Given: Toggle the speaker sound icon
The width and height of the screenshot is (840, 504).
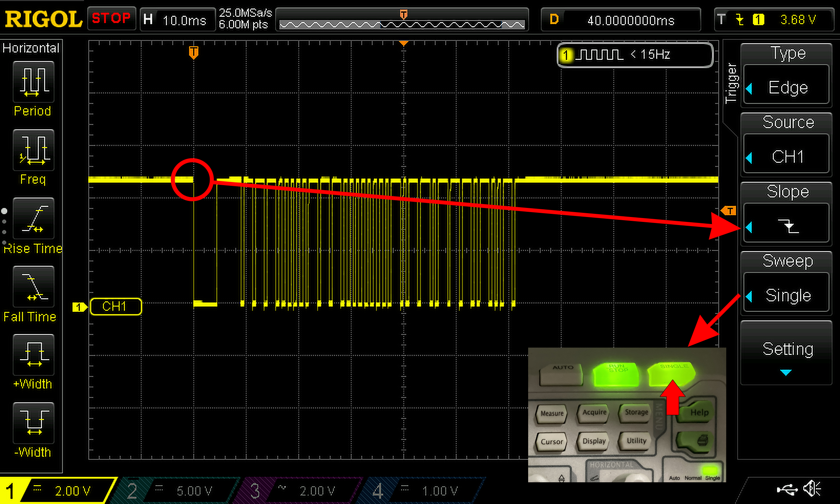Looking at the screenshot, I should (812, 489).
